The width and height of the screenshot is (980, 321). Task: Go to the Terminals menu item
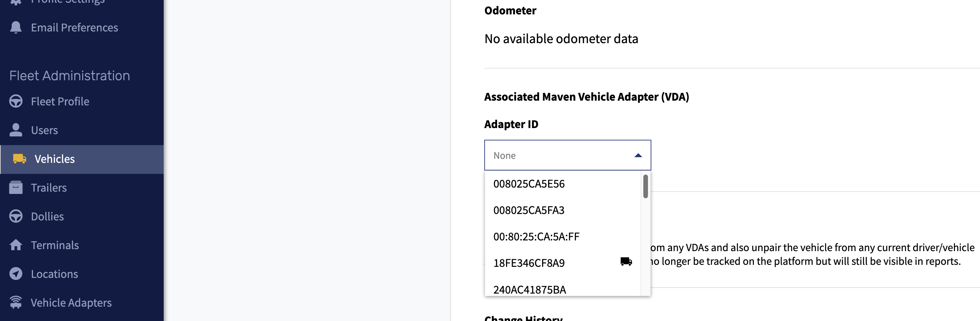(55, 245)
